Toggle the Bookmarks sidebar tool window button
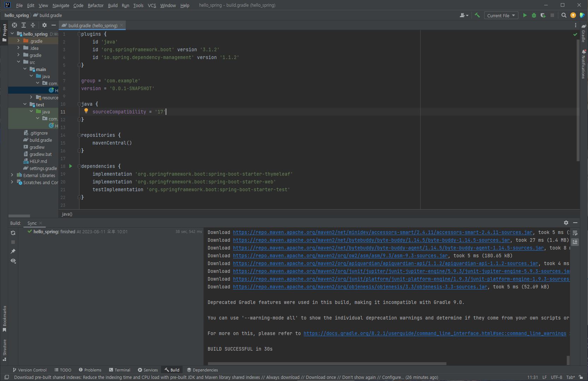Viewport: 588px width, 381px height. 4,319
